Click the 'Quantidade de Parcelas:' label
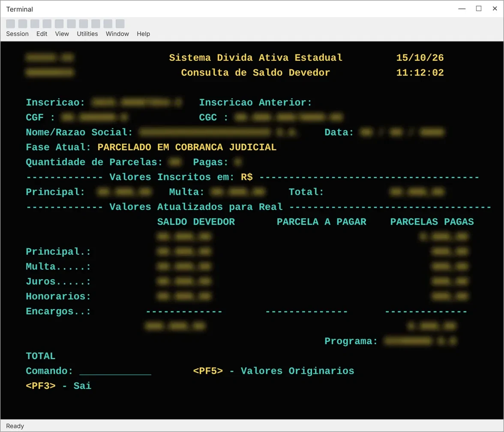Screen dimensions: 504x432 (x=94, y=162)
